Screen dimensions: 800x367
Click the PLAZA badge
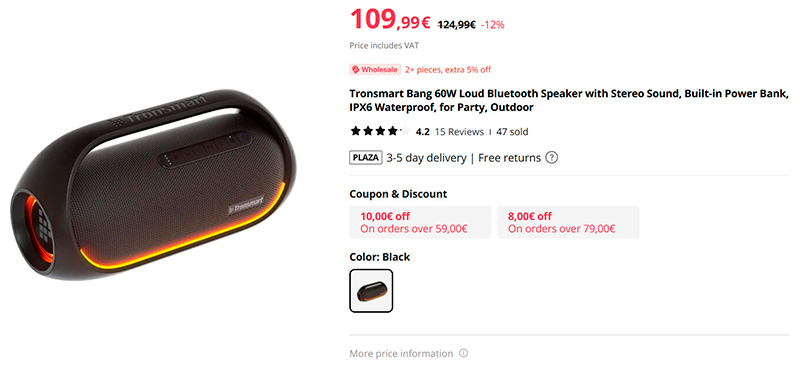coord(366,158)
